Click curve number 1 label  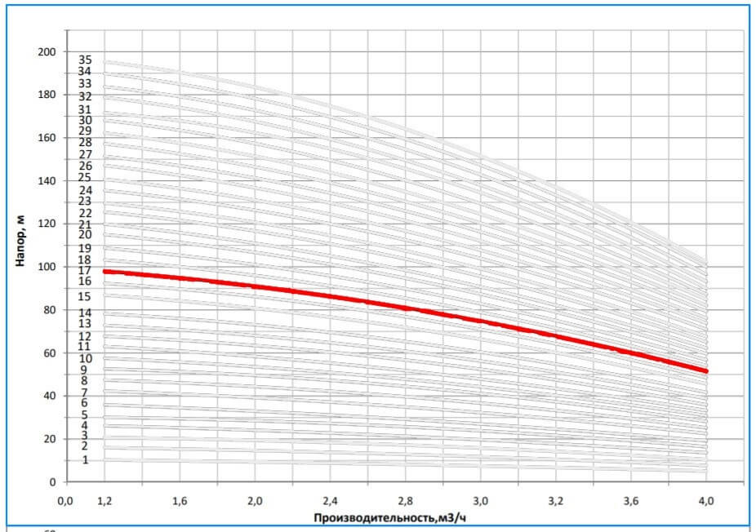[x=85, y=460]
